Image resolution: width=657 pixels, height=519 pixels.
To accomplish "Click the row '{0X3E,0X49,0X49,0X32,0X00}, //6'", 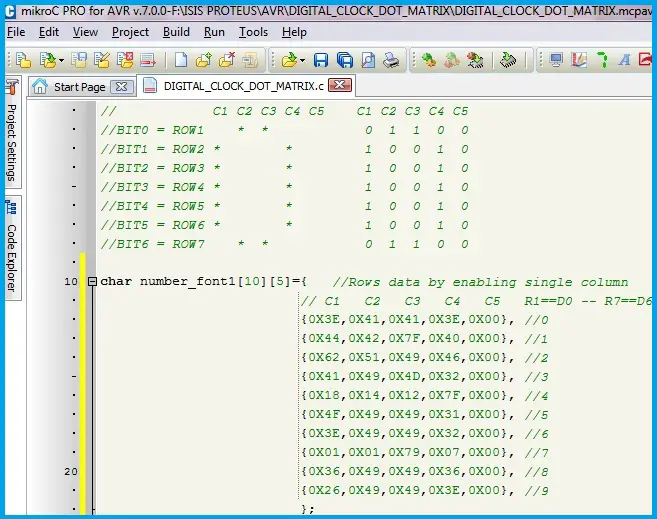I will pyautogui.click(x=424, y=434).
